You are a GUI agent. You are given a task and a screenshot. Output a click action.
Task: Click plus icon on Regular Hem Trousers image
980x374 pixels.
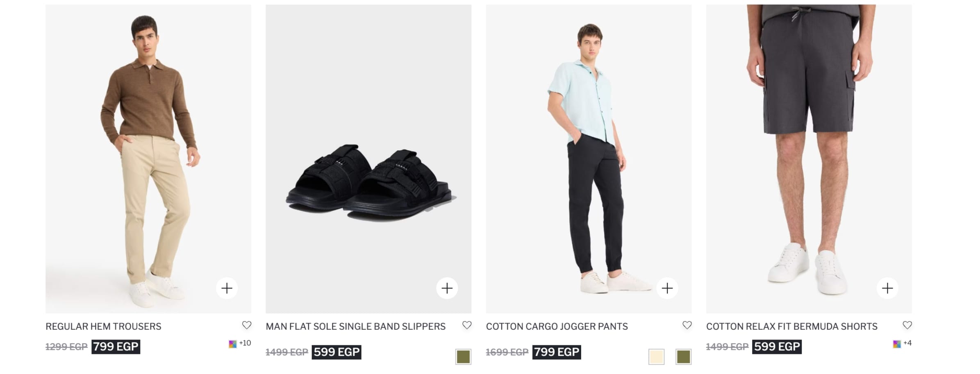coord(227,288)
